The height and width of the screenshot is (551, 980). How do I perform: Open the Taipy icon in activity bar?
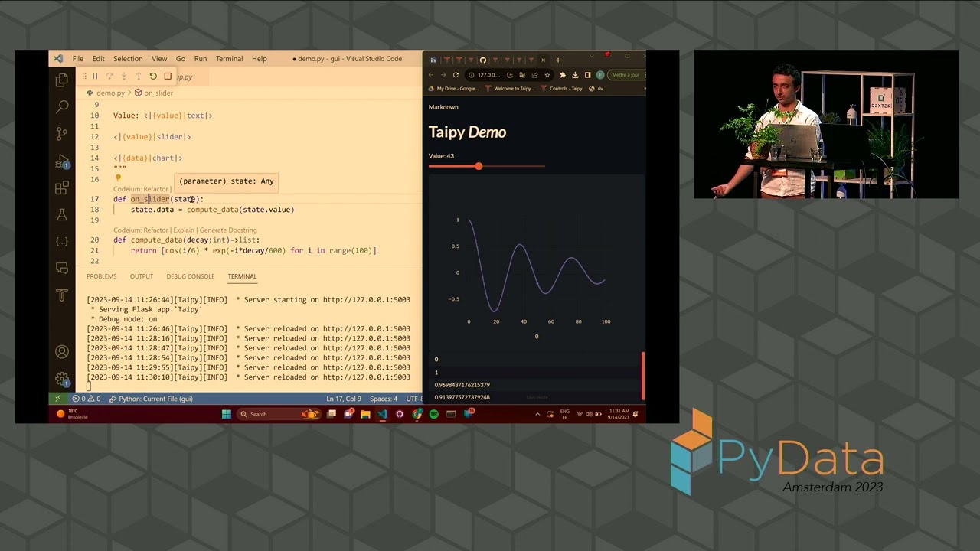[x=62, y=295]
